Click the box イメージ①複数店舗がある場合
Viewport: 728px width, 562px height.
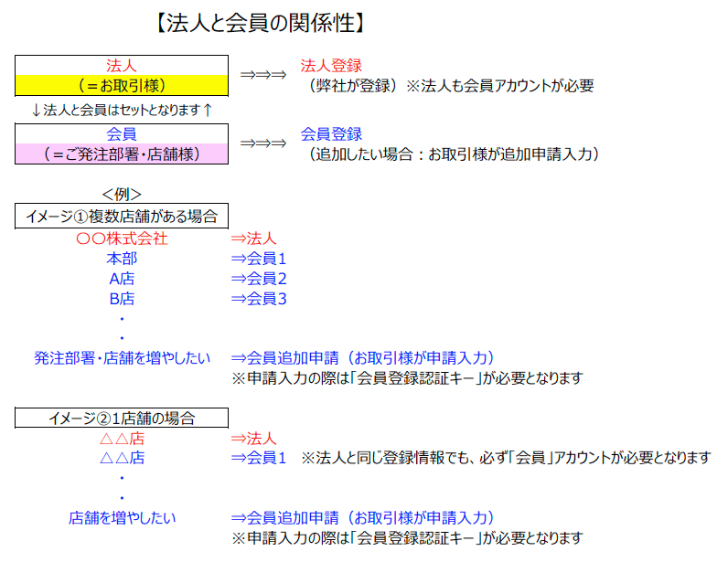click(x=122, y=216)
